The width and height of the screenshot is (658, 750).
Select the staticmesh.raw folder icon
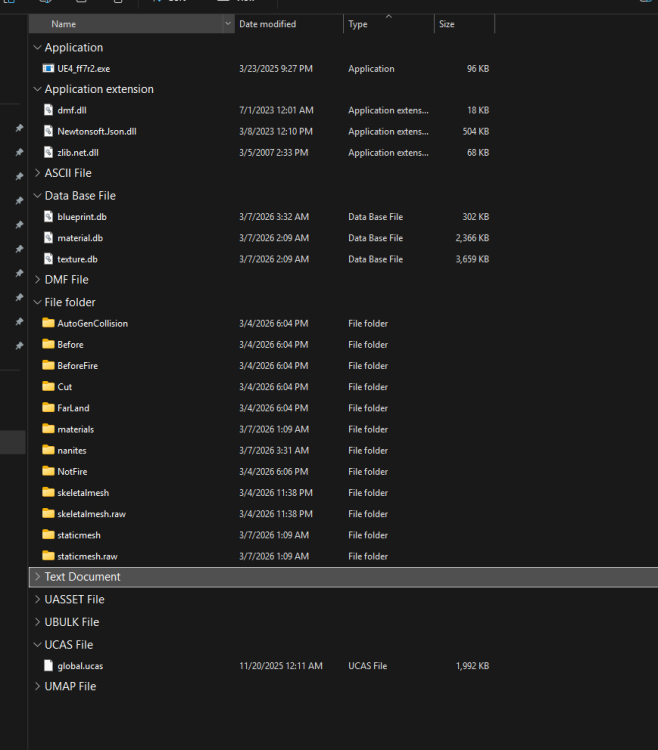(48, 556)
